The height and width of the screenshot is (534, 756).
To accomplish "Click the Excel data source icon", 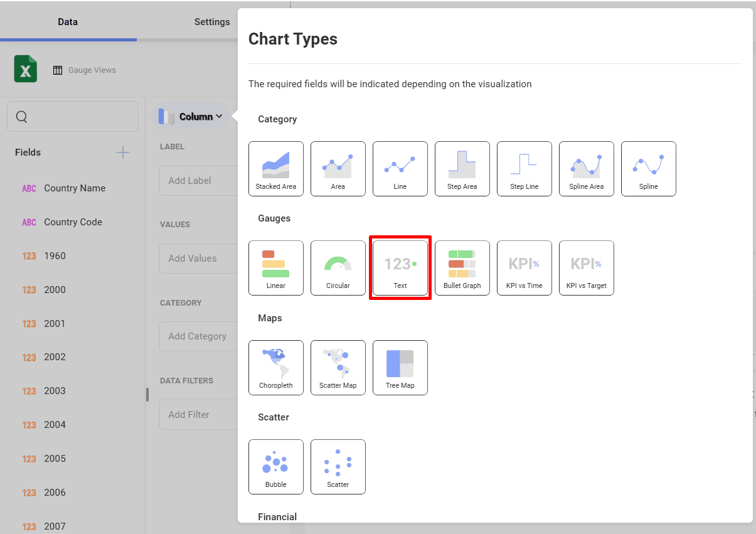I will (x=26, y=69).
